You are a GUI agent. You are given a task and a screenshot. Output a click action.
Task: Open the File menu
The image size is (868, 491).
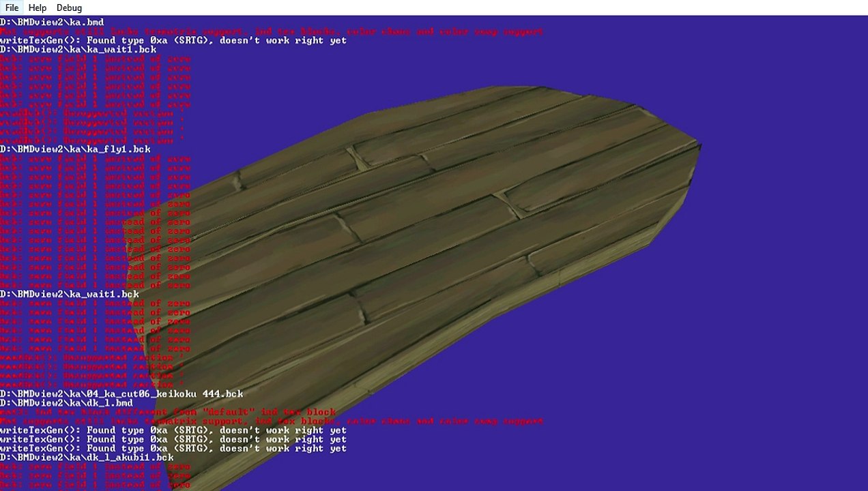coord(12,8)
